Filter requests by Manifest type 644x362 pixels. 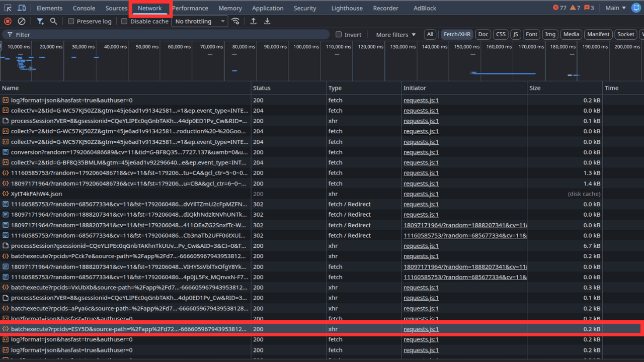click(x=598, y=34)
